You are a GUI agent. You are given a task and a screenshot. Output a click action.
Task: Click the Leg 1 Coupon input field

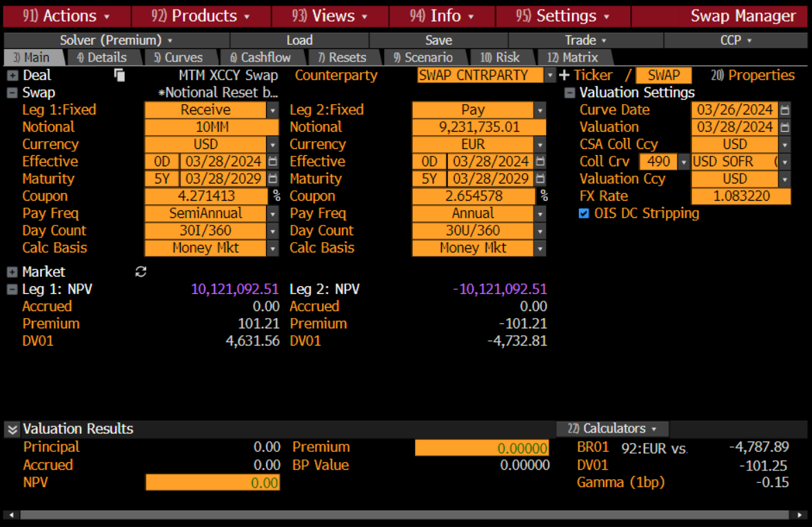(207, 196)
